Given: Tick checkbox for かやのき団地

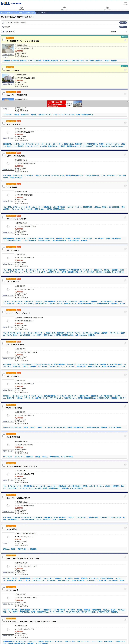Looking at the screenshot, I should (x=4, y=528).
